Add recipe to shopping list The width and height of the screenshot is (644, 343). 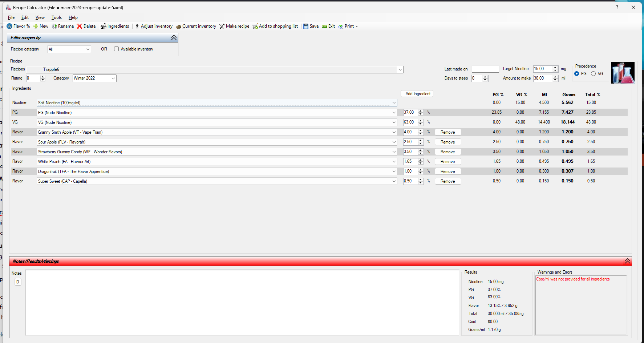275,26
